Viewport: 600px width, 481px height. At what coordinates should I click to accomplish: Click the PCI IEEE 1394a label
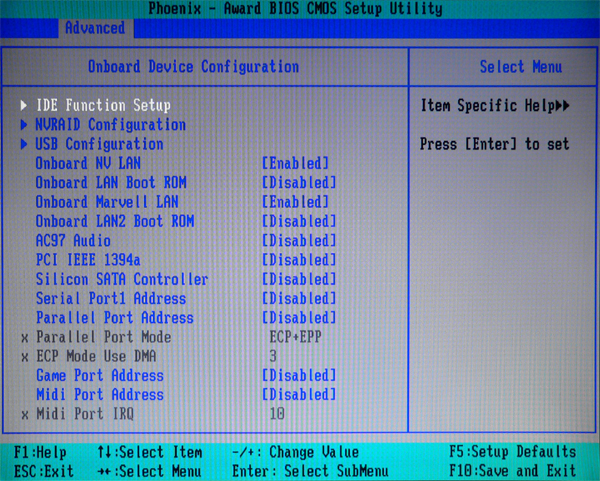[x=88, y=260]
